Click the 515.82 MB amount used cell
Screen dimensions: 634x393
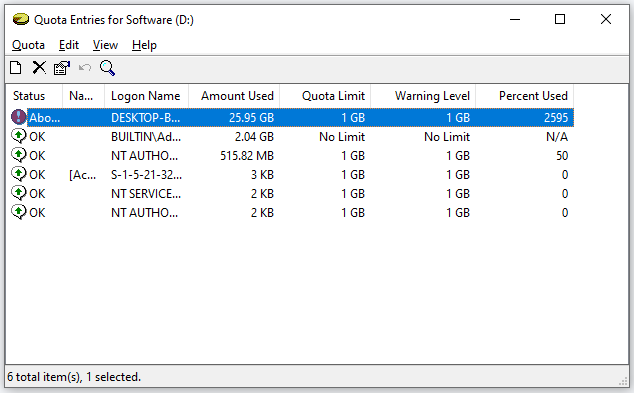click(247, 156)
